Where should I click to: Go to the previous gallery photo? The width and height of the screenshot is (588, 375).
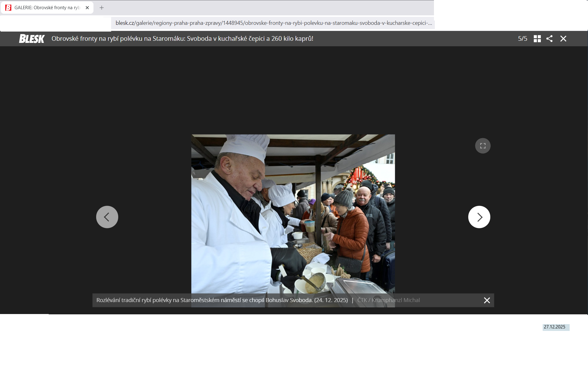(x=107, y=217)
